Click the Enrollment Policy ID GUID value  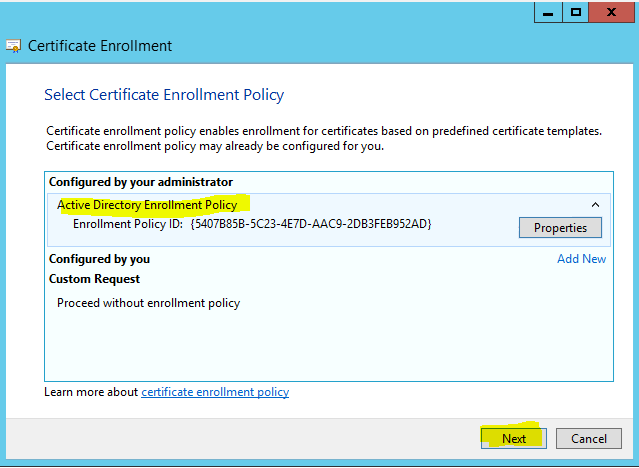311,224
